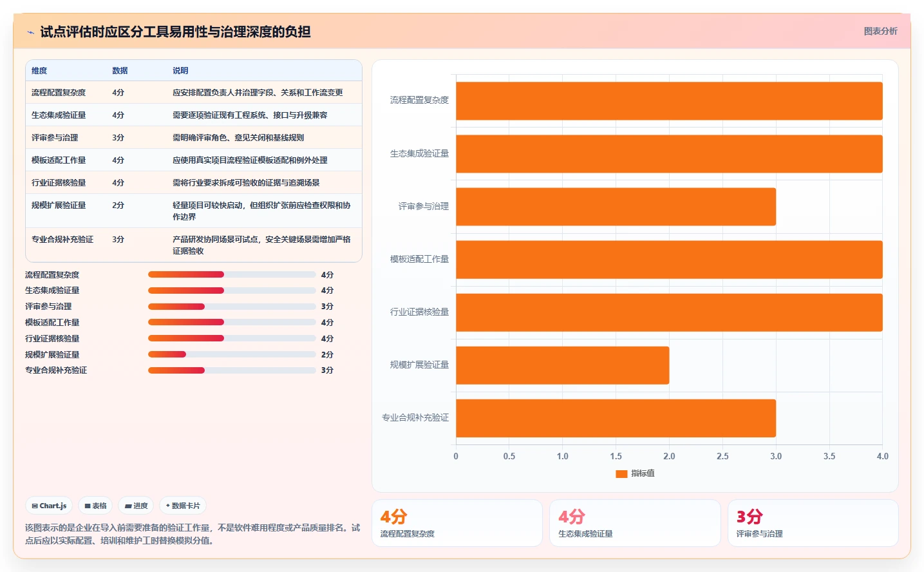
Task: Click the chart bar for 模板适配工作量
Action: (x=669, y=260)
